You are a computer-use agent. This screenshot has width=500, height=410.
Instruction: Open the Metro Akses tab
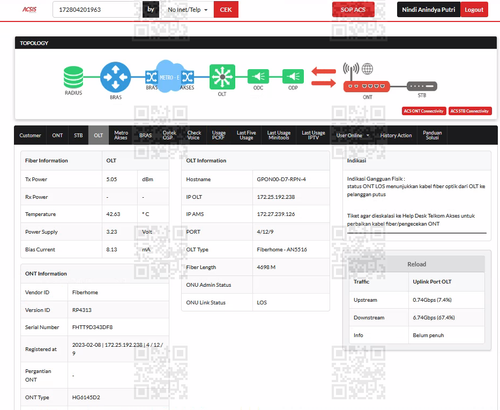tap(121, 135)
